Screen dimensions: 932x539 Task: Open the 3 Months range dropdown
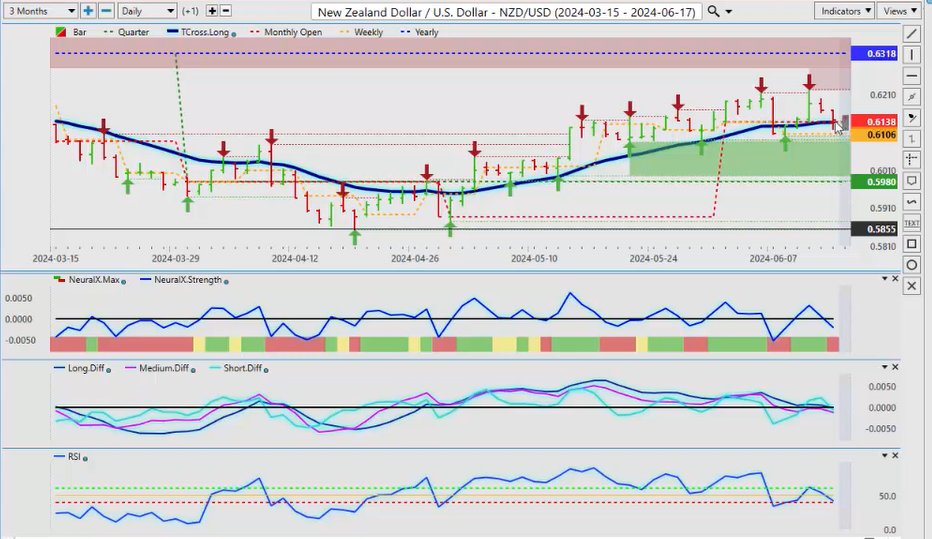pyautogui.click(x=39, y=11)
